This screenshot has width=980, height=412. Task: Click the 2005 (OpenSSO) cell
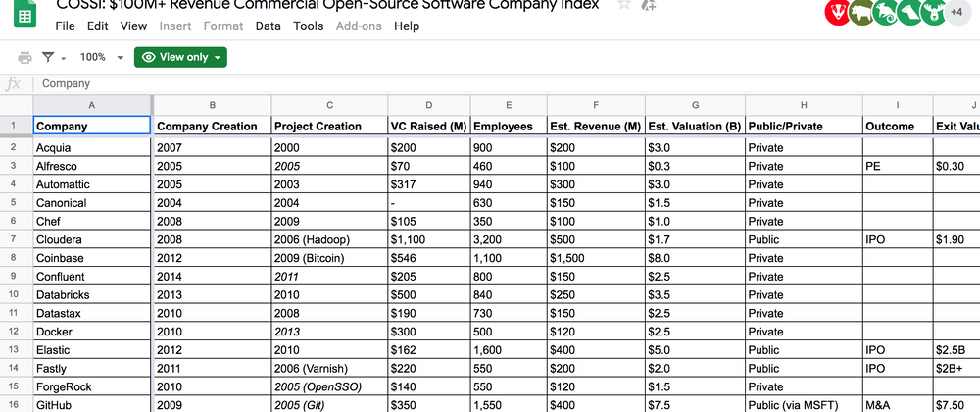[329, 387]
